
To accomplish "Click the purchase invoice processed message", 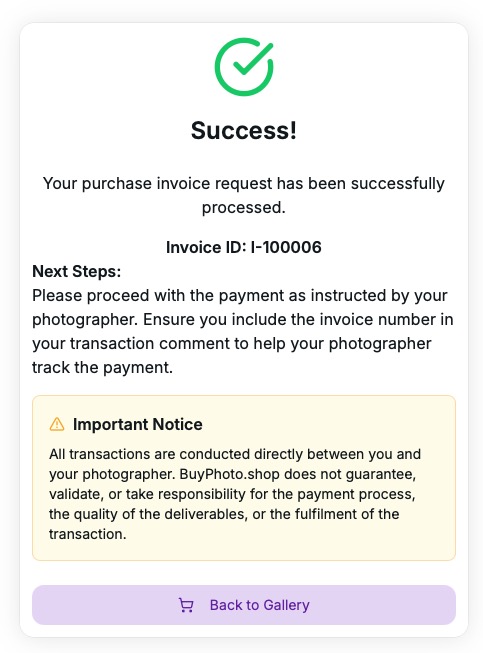I will (244, 195).
